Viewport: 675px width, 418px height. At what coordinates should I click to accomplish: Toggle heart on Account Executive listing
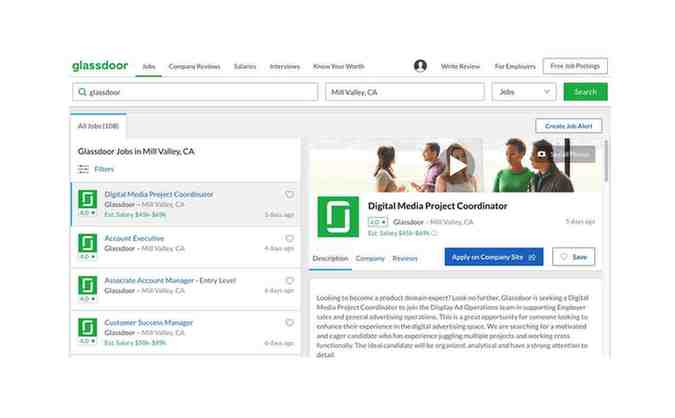click(x=290, y=239)
